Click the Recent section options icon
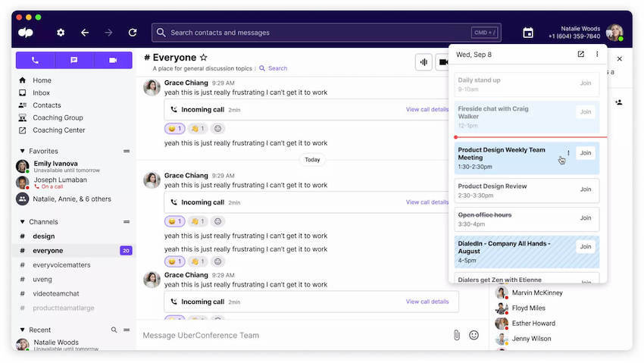 (x=127, y=330)
